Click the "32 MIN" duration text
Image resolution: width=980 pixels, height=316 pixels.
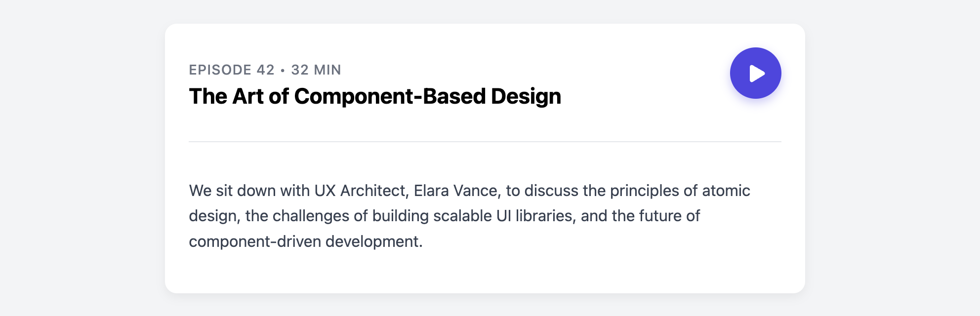click(316, 70)
